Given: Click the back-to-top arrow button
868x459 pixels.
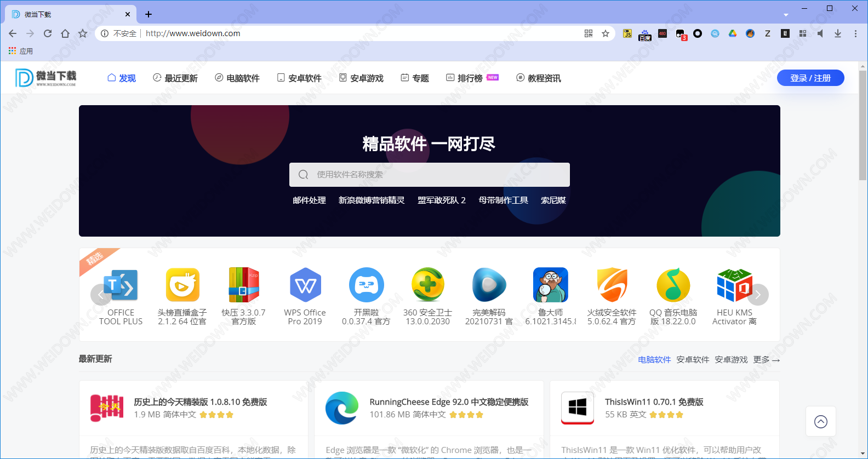Looking at the screenshot, I should click(821, 421).
